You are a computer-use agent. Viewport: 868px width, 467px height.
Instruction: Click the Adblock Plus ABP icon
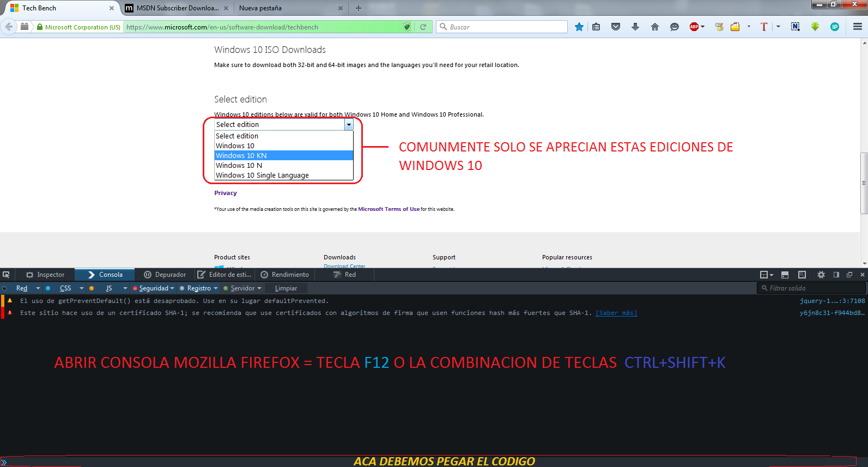coord(694,27)
